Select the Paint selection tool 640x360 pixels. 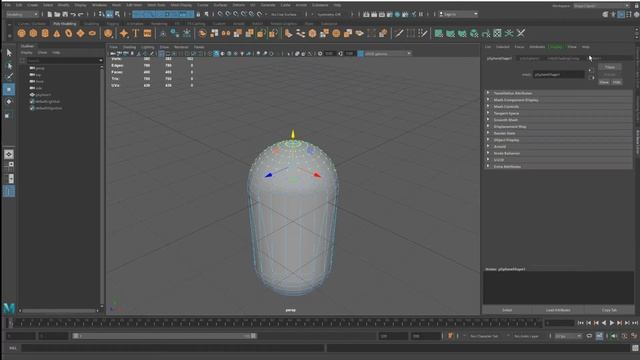pos(9,77)
